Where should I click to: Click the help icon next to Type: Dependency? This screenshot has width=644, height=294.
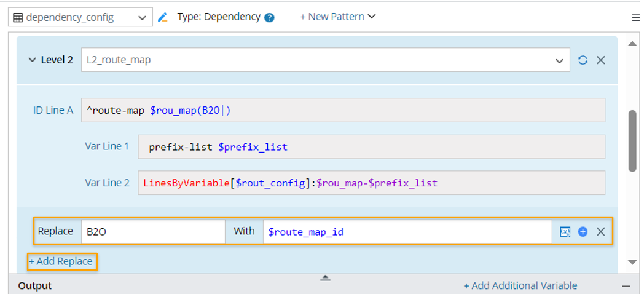pos(269,18)
